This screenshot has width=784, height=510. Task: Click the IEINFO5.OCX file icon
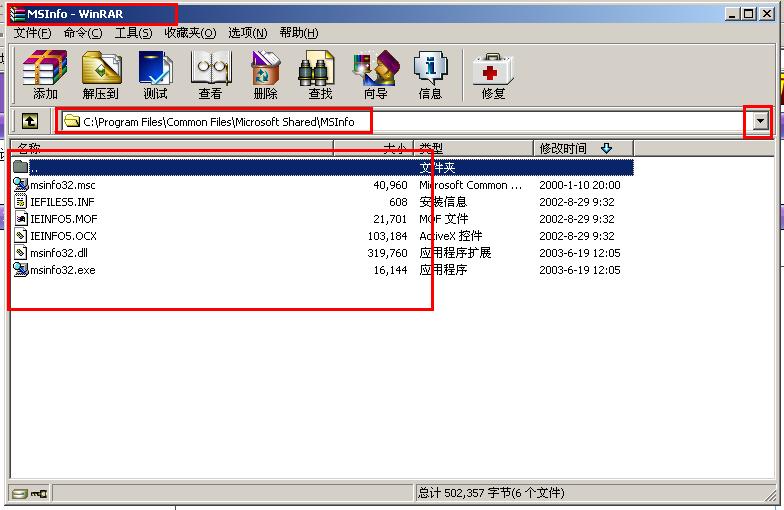click(20, 236)
